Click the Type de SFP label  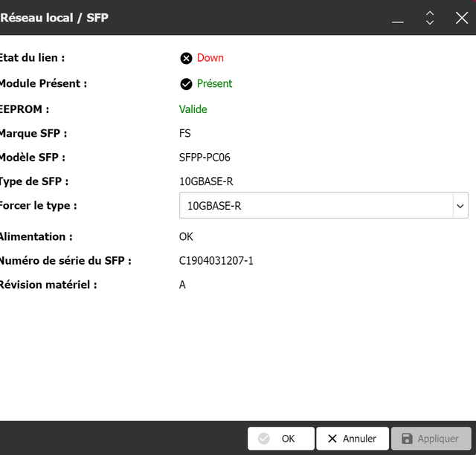[x=34, y=181]
